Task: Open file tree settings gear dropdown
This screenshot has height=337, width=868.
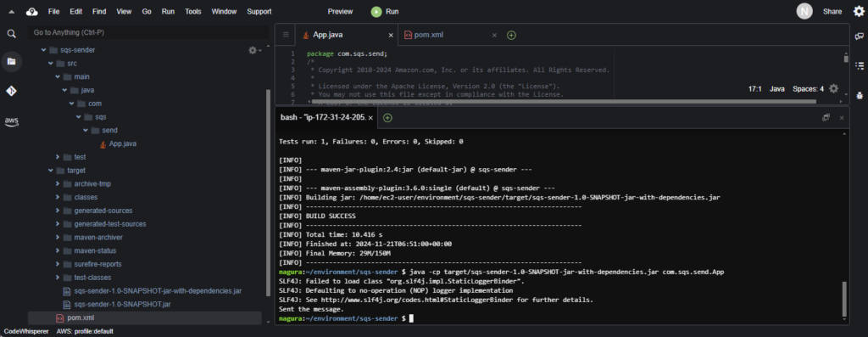Action: [x=254, y=50]
